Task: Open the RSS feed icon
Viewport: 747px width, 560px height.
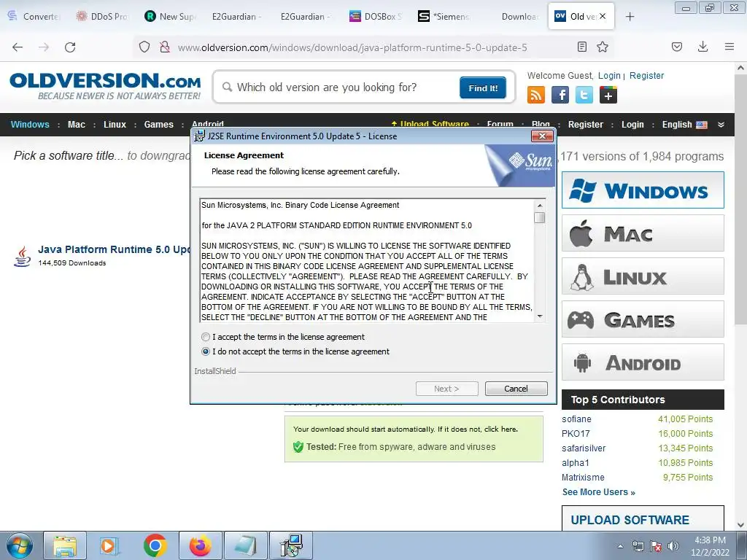Action: click(x=536, y=95)
